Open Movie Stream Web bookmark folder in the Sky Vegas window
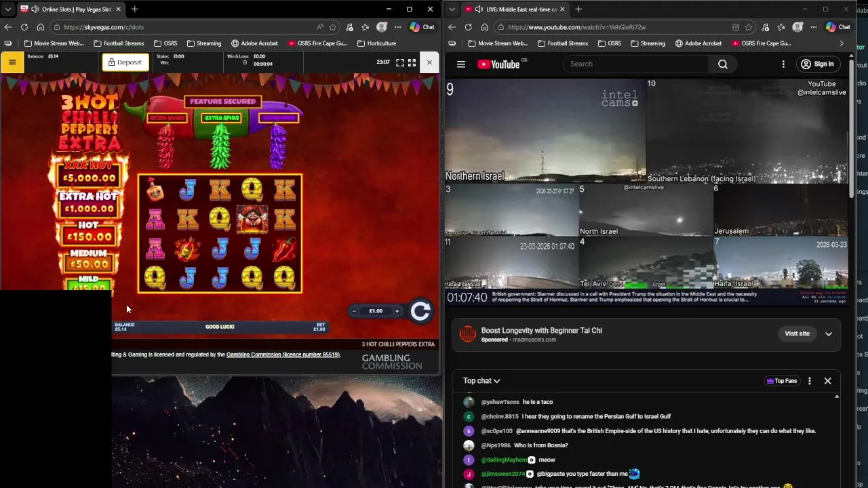The height and width of the screenshot is (488, 868). [x=54, y=43]
